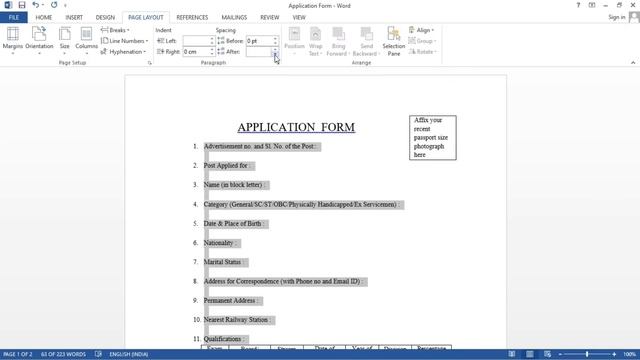640x360 pixels.
Task: Click ENGLISH (INDIA) language indicator
Action: (129, 354)
